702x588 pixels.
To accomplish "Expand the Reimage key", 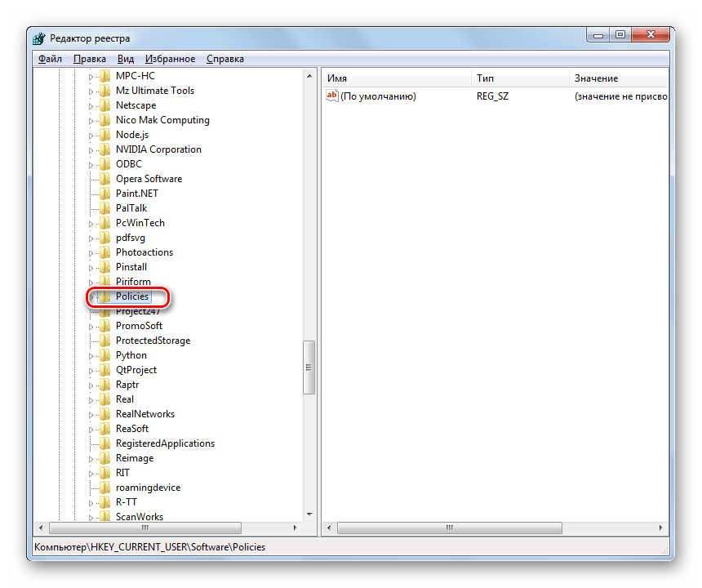I will (91, 459).
